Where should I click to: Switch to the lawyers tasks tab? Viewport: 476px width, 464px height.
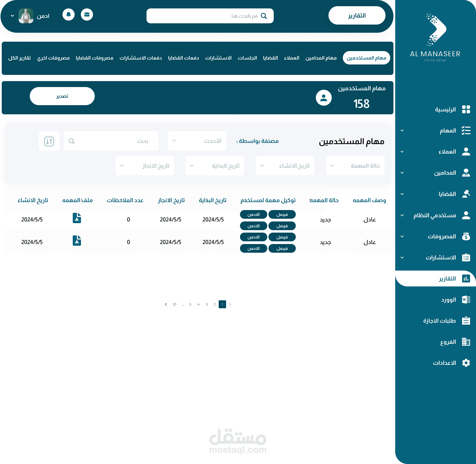pyautogui.click(x=321, y=58)
